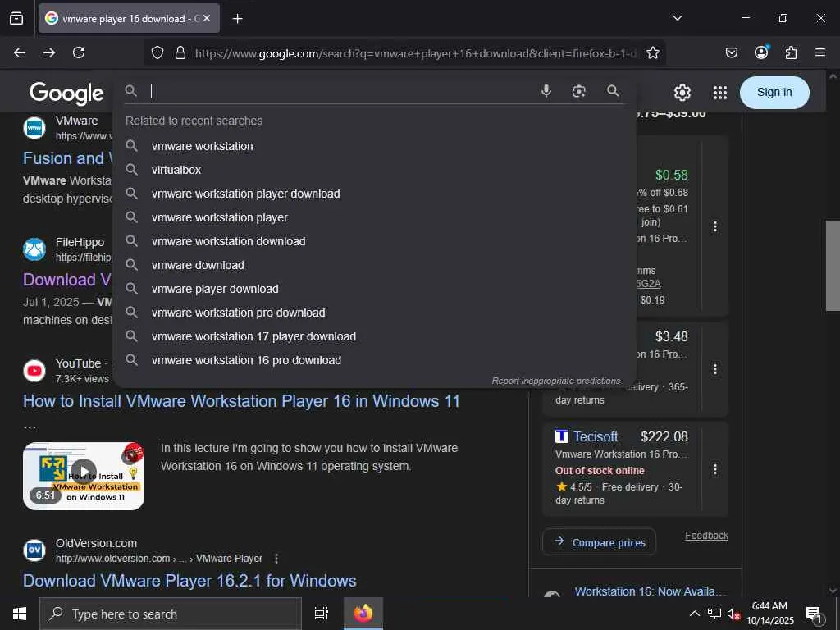This screenshot has height=630, width=840.
Task: Click the taskbar clock showing 6:44 AM
Action: (769, 614)
